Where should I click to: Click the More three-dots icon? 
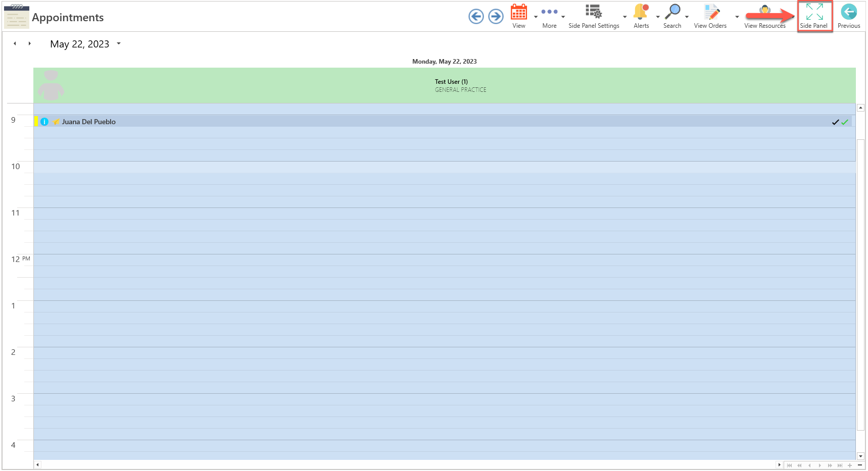(549, 12)
